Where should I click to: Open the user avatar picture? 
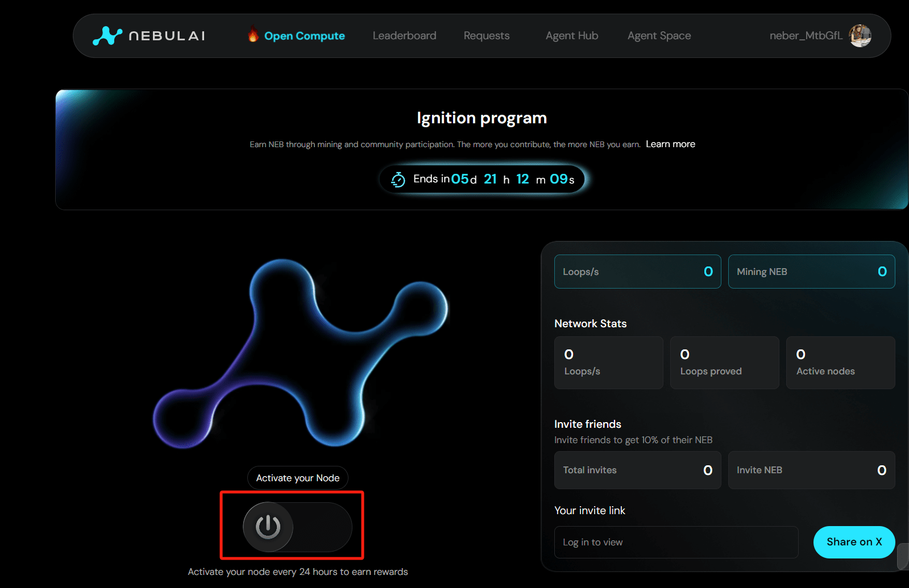click(860, 36)
